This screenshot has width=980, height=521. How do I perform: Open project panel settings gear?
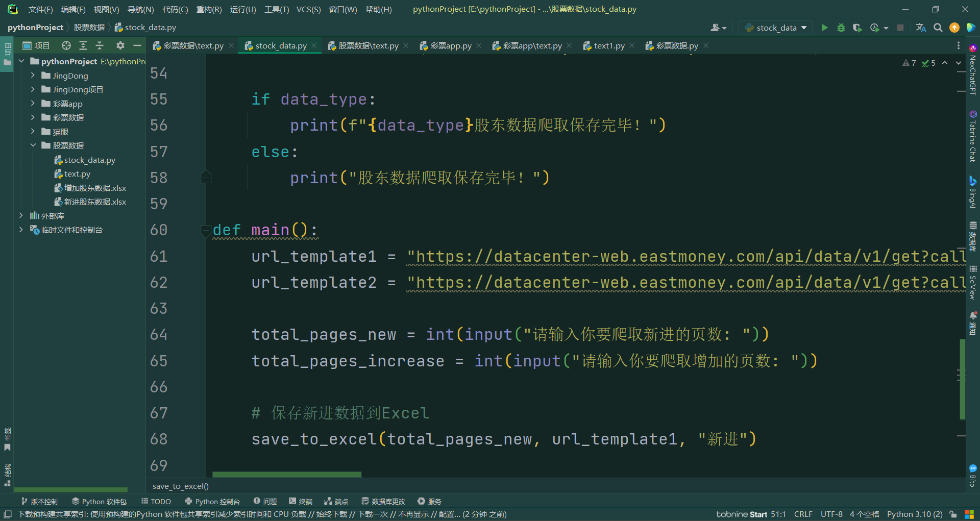120,45
